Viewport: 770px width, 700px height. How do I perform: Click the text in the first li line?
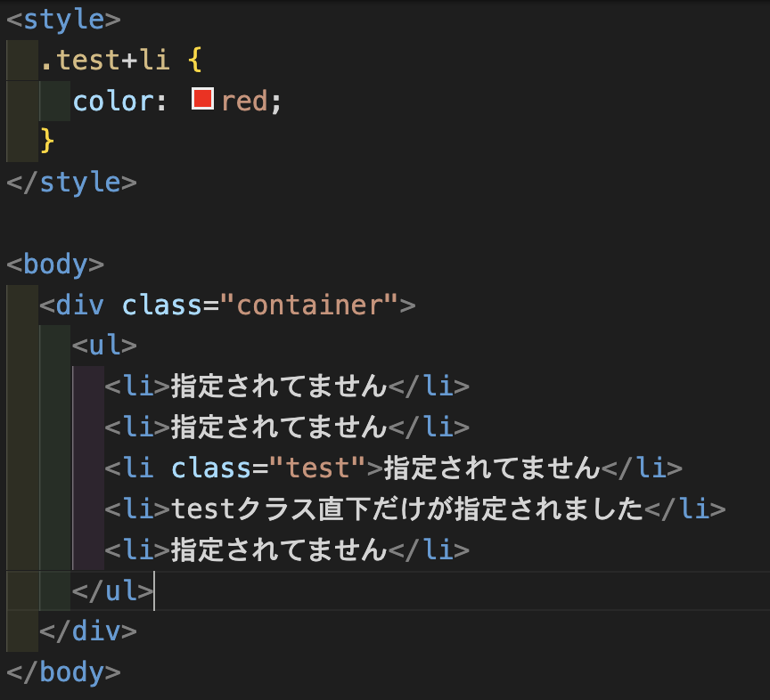278,387
